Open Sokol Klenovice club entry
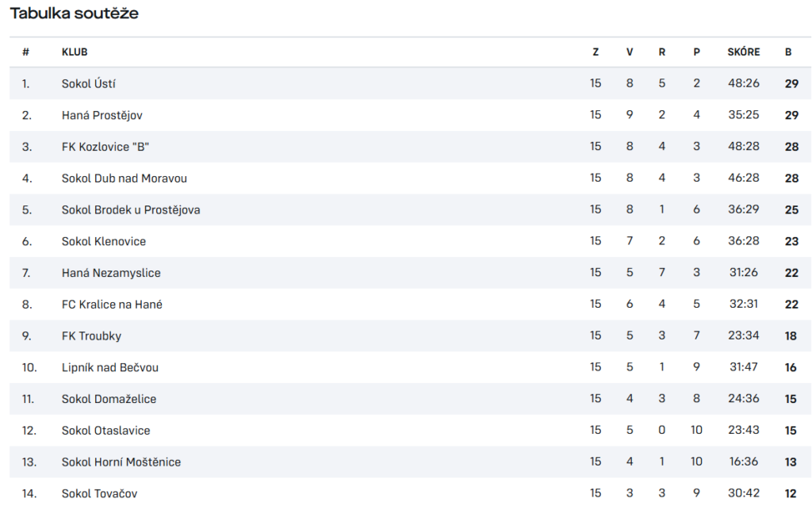 pos(104,241)
